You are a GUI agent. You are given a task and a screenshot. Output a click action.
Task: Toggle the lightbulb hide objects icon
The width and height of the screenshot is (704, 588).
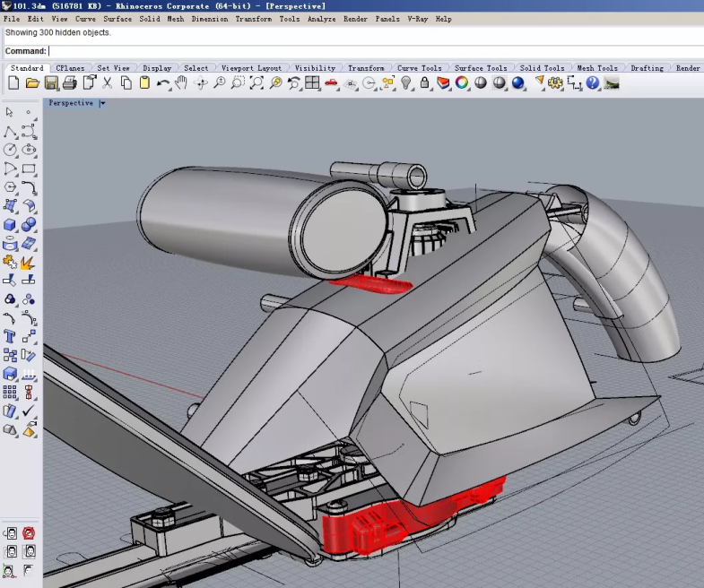pyautogui.click(x=406, y=83)
